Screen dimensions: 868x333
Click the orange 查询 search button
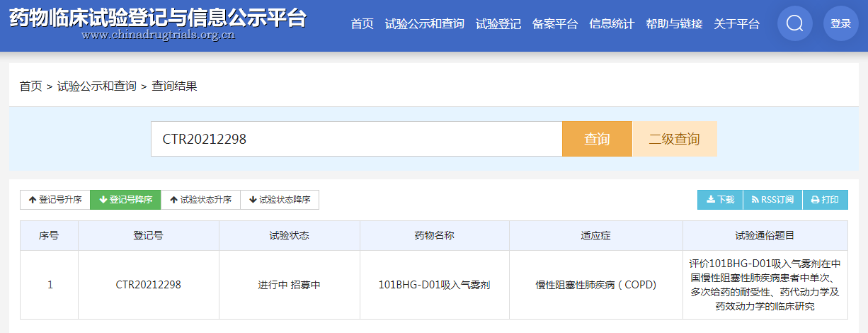[x=597, y=139]
